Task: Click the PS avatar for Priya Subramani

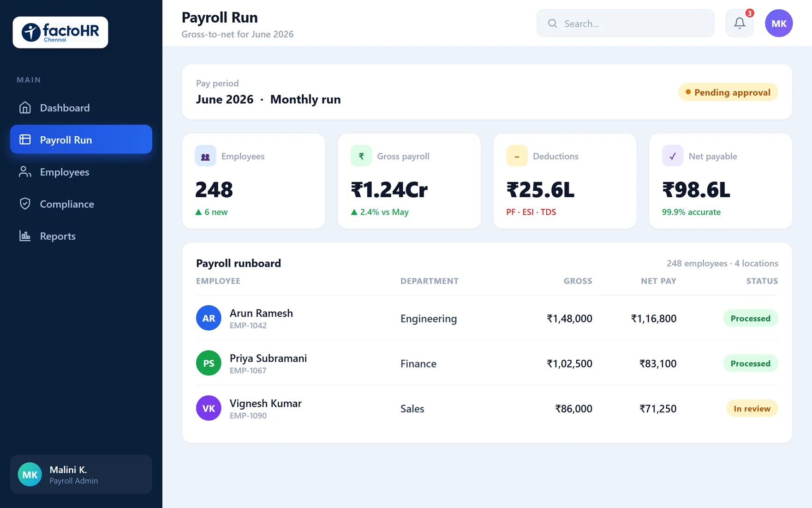Action: point(209,363)
